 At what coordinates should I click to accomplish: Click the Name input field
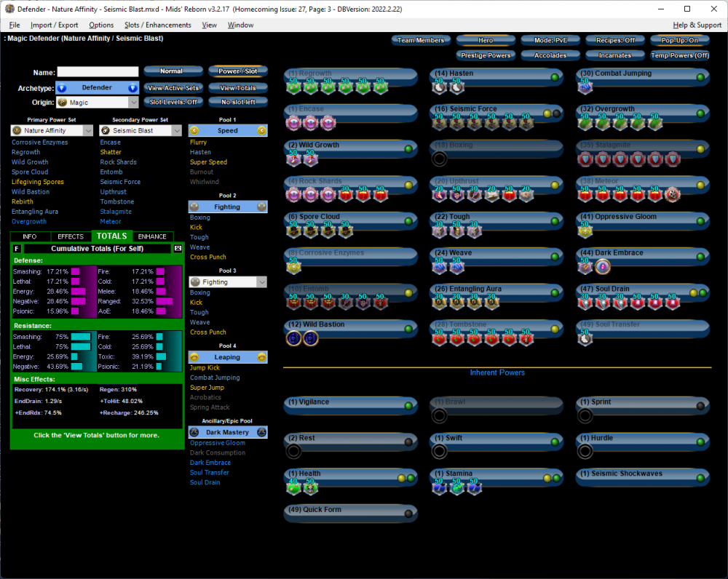click(98, 72)
